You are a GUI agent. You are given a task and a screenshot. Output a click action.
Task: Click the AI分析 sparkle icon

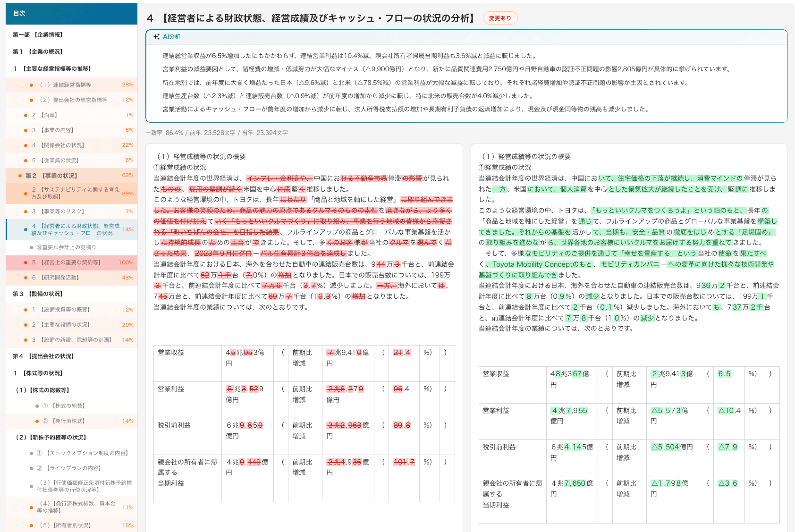(x=156, y=36)
